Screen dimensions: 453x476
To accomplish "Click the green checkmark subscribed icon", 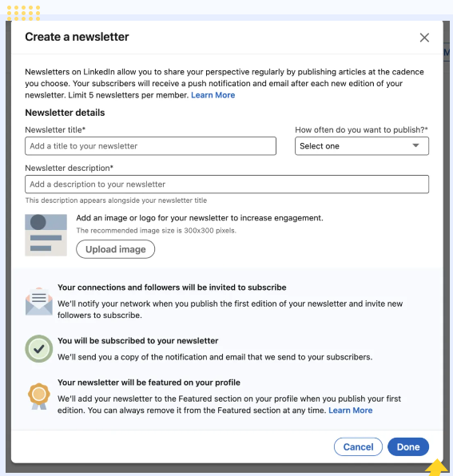I will [x=39, y=349].
